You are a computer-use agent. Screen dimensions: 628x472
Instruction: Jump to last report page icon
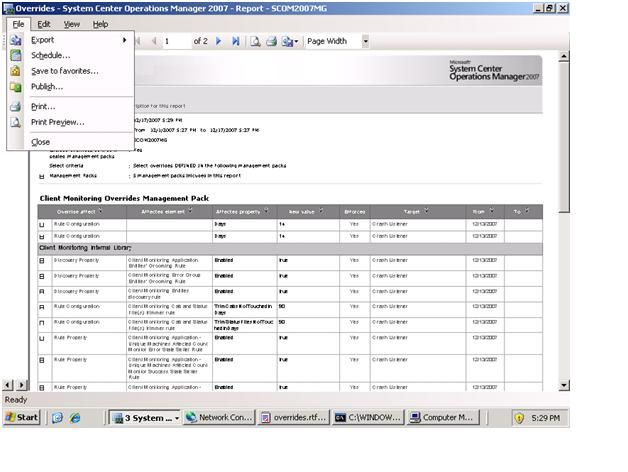point(236,41)
